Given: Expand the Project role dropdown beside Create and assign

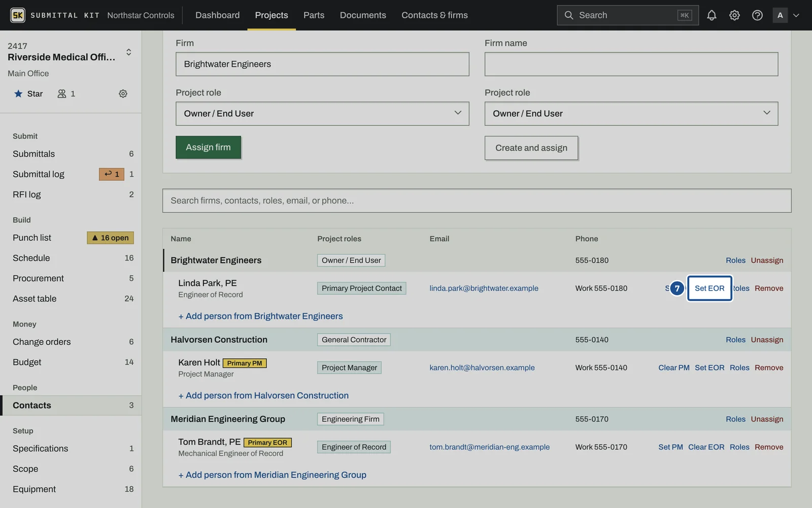Looking at the screenshot, I should pyautogui.click(x=631, y=114).
